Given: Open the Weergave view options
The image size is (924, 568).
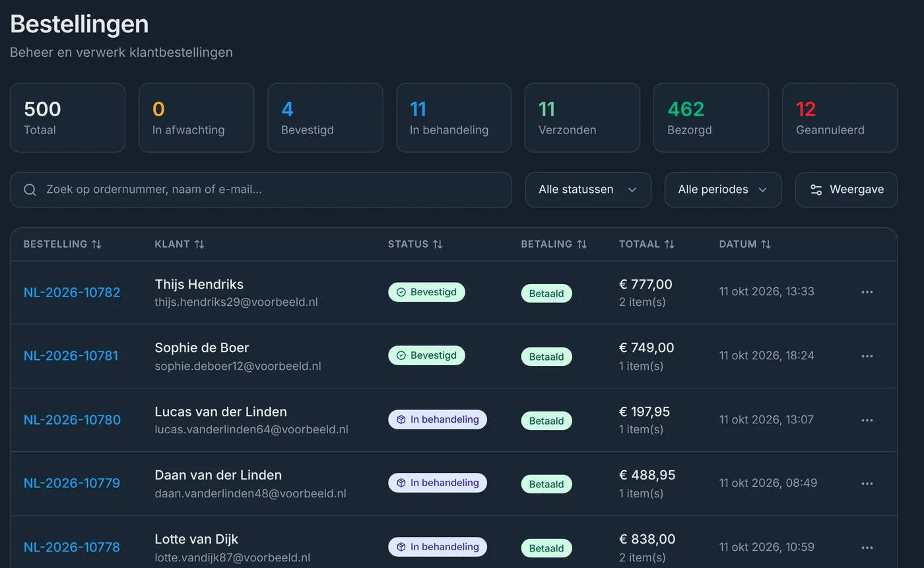Looking at the screenshot, I should (x=846, y=190).
